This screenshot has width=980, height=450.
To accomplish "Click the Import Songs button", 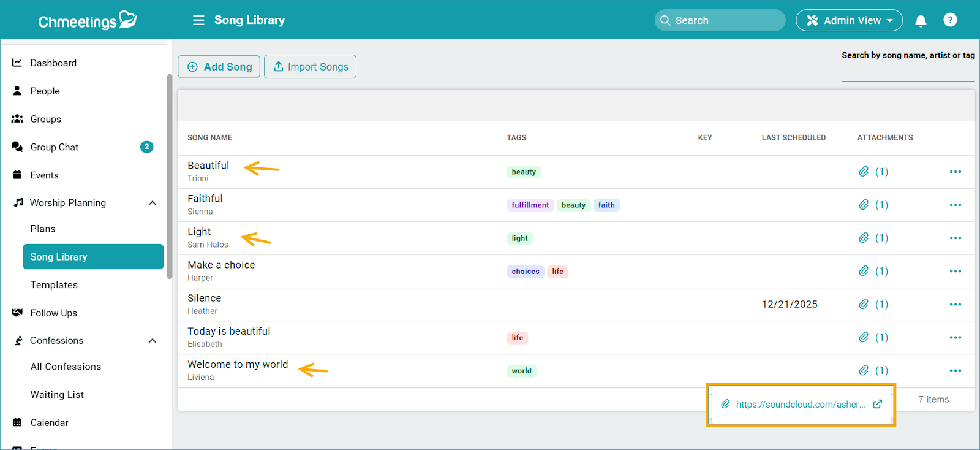I will [310, 67].
